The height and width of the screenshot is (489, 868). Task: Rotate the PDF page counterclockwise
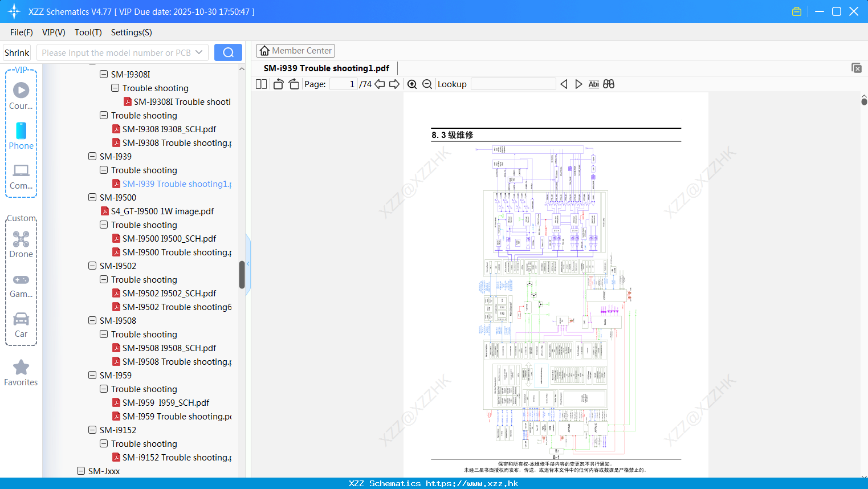click(x=278, y=84)
